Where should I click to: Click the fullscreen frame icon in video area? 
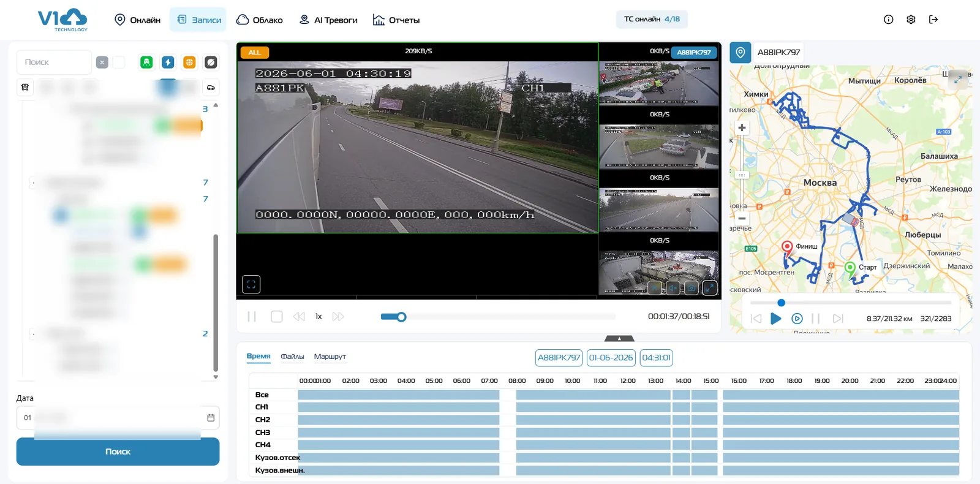(251, 284)
